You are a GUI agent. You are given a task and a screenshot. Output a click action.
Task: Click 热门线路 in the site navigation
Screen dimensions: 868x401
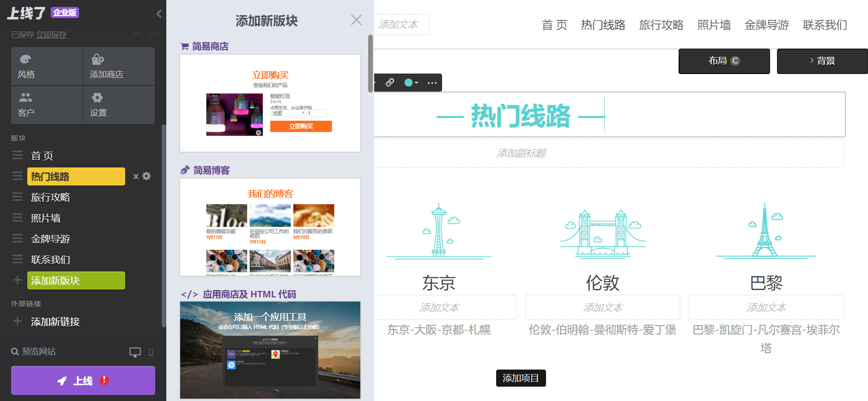tap(603, 25)
